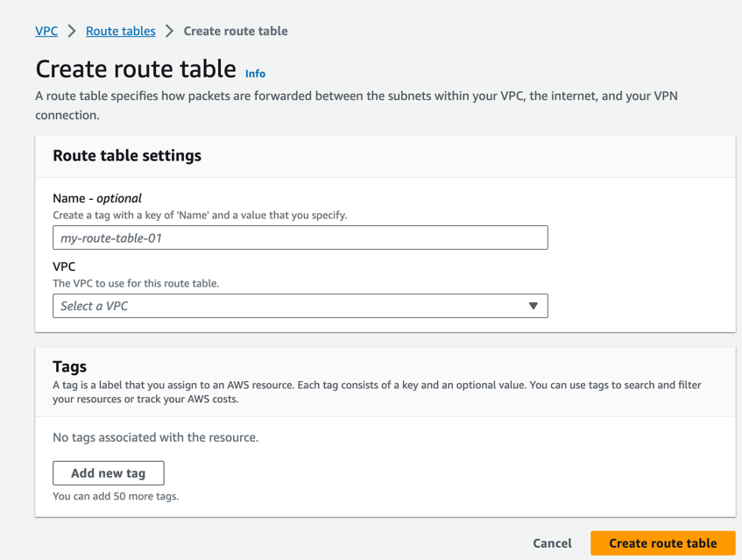The image size is (742, 560).
Task: Click the Tags section heading
Action: pyautogui.click(x=69, y=366)
